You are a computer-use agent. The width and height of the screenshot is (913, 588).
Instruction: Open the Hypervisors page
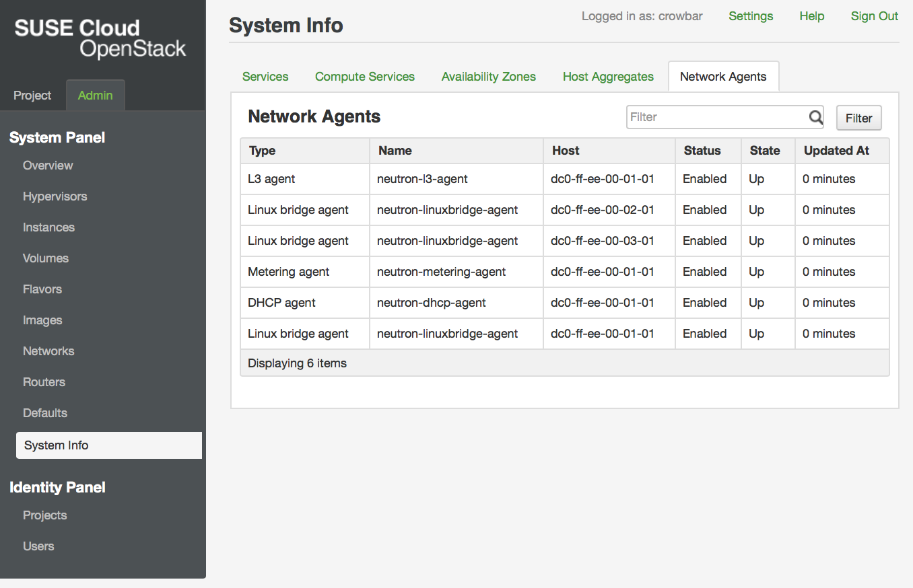click(55, 196)
